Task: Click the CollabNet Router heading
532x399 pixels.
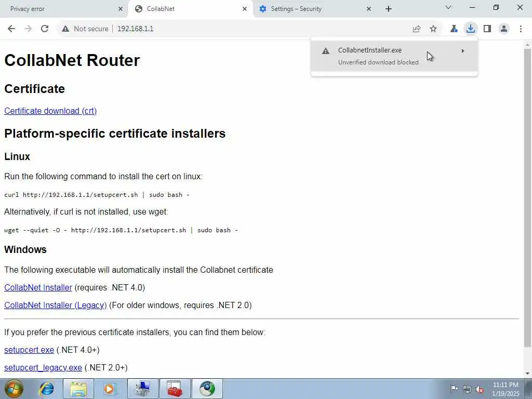Action: click(72, 60)
